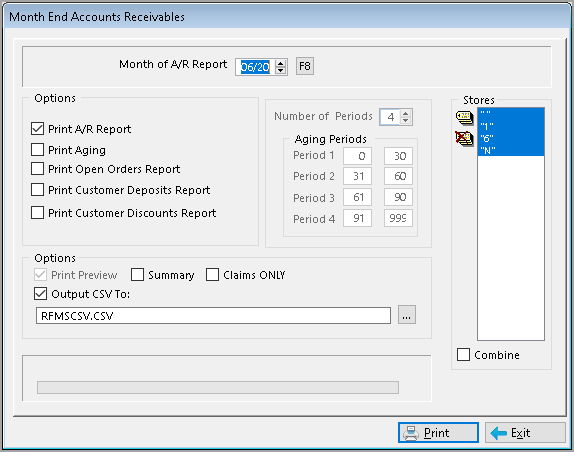Click the select all stores icon
This screenshot has width=574, height=452.
[464, 117]
